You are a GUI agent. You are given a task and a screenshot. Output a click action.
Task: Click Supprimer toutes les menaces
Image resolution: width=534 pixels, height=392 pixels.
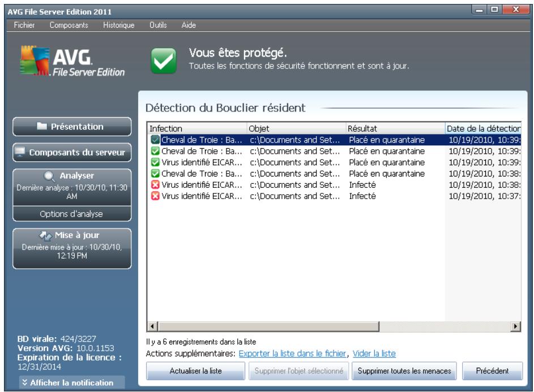click(x=404, y=371)
